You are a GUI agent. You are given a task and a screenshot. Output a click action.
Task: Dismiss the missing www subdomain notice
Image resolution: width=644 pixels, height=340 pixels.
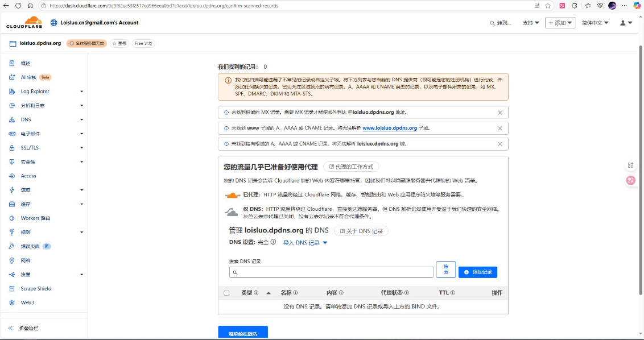pos(500,128)
